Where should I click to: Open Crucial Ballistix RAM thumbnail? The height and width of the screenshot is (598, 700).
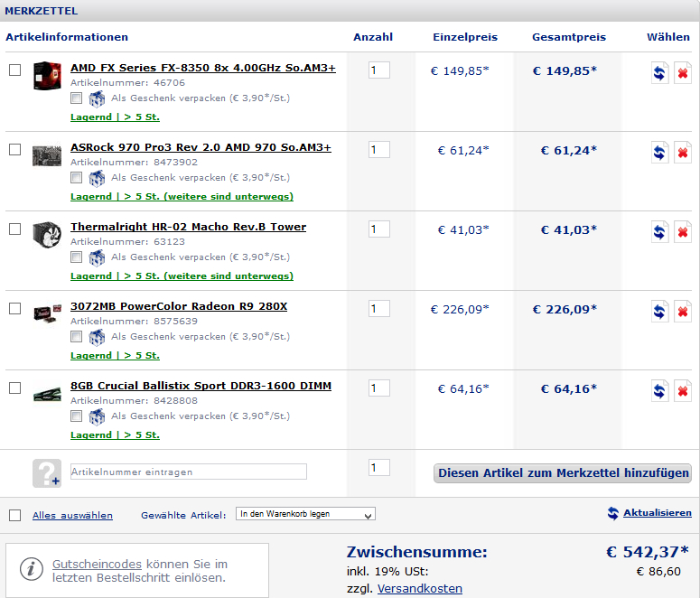click(x=47, y=395)
